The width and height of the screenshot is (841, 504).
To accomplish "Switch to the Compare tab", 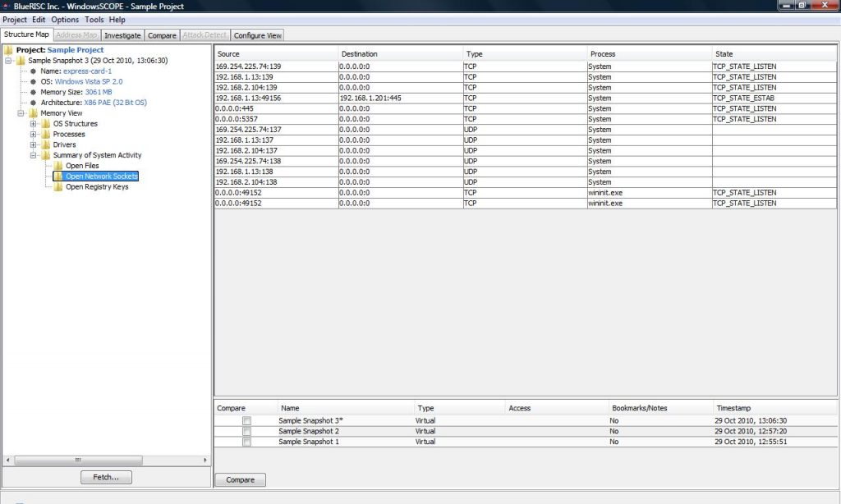I will 162,35.
